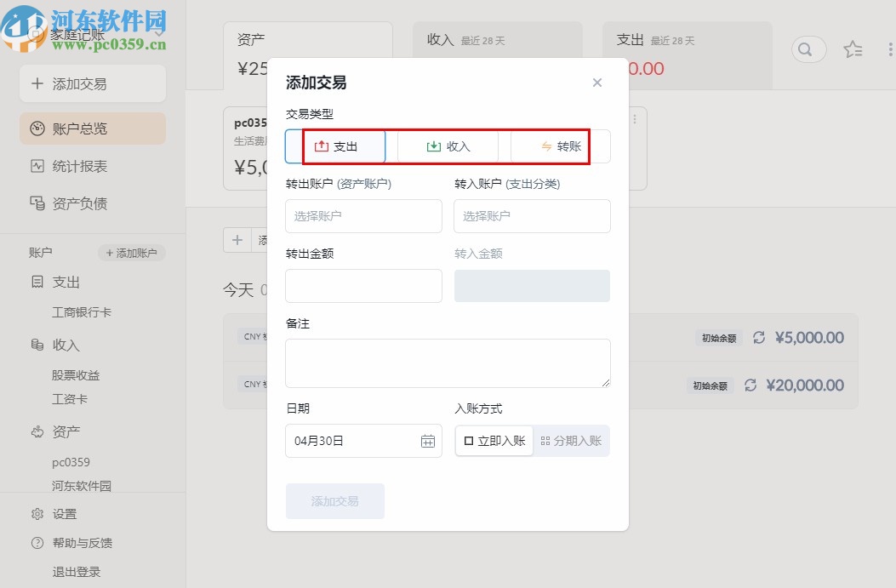Switch to the 收入 transaction tab
Image resolution: width=896 pixels, height=588 pixels.
(448, 146)
